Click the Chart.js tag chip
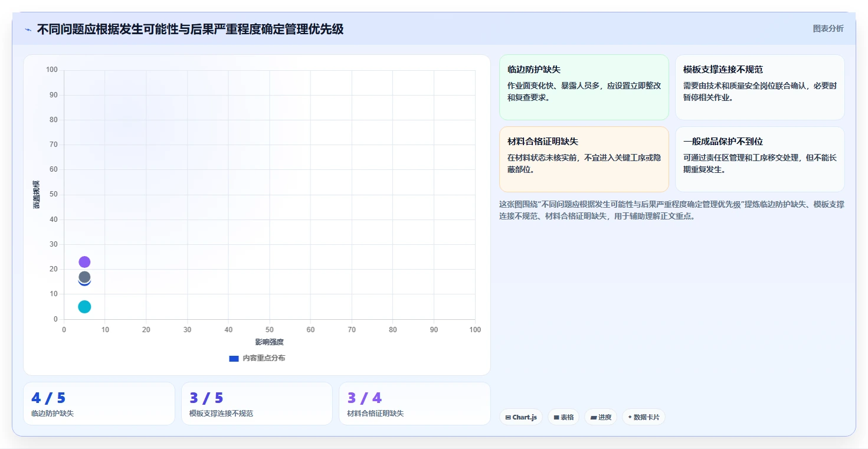Viewport: 868px width, 449px height. click(x=521, y=417)
